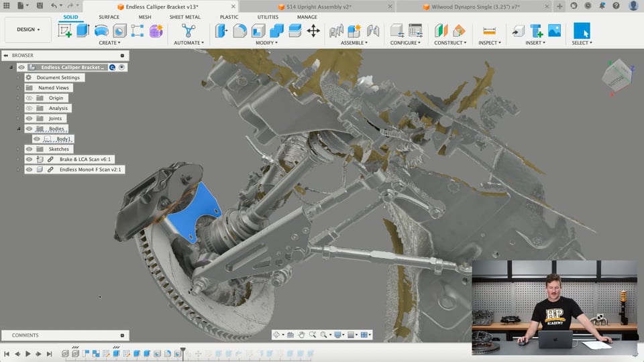Open the undo history dropdown arrow
The width and height of the screenshot is (644, 362).
pyautogui.click(x=61, y=6)
